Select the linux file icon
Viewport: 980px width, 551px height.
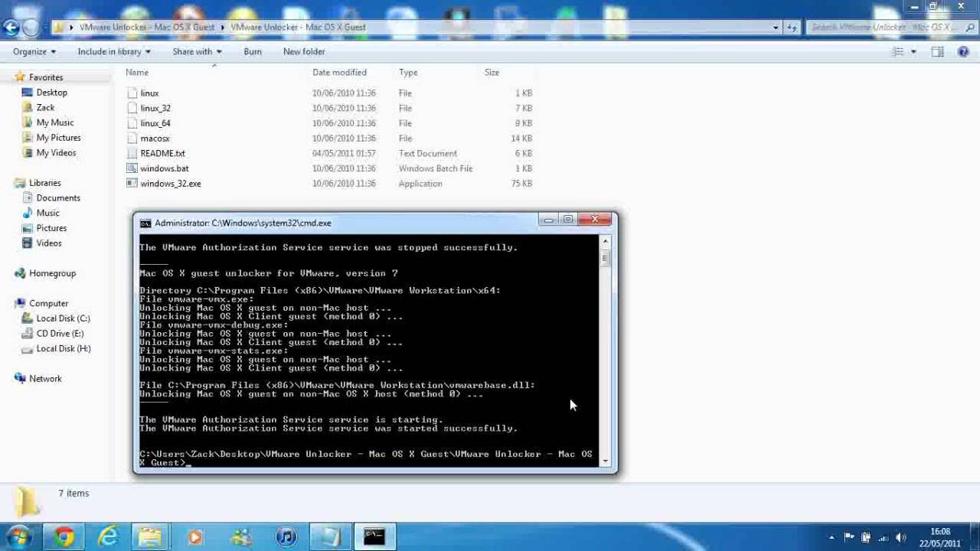tap(132, 93)
